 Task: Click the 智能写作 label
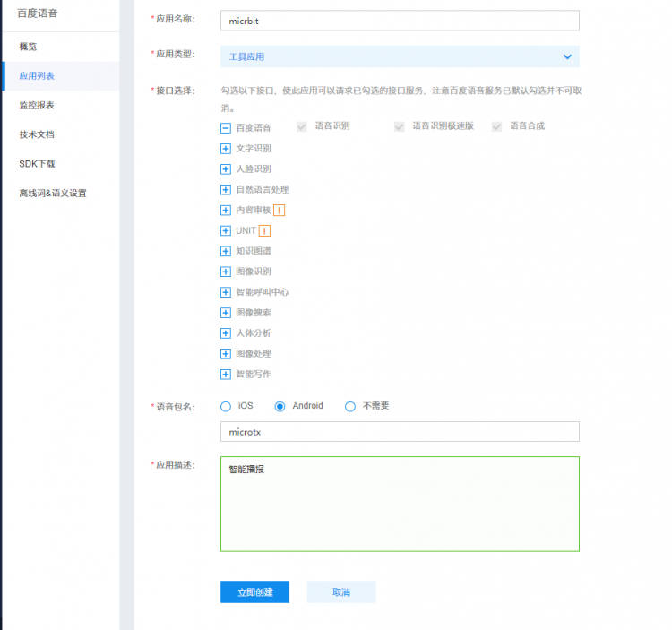254,374
